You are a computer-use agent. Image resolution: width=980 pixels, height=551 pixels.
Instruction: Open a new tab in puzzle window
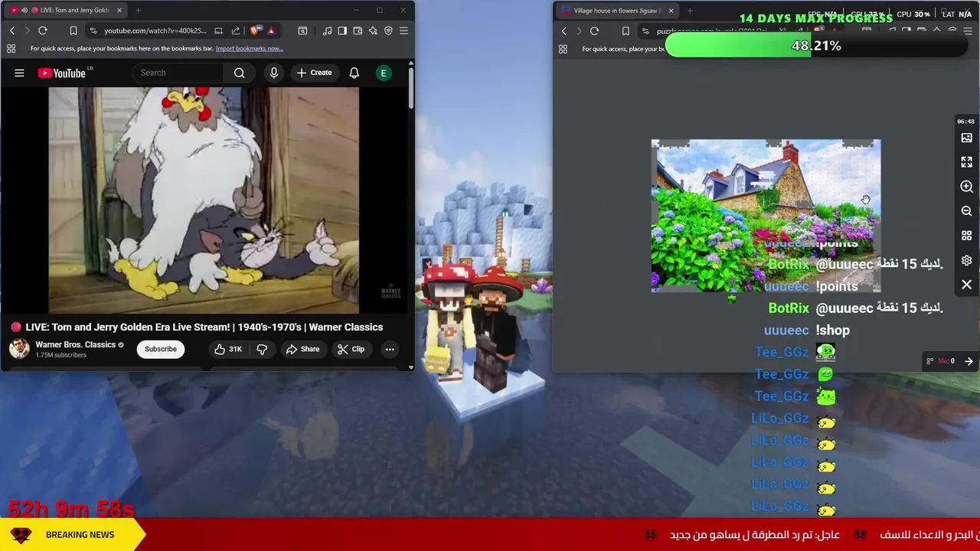pyautogui.click(x=690, y=11)
